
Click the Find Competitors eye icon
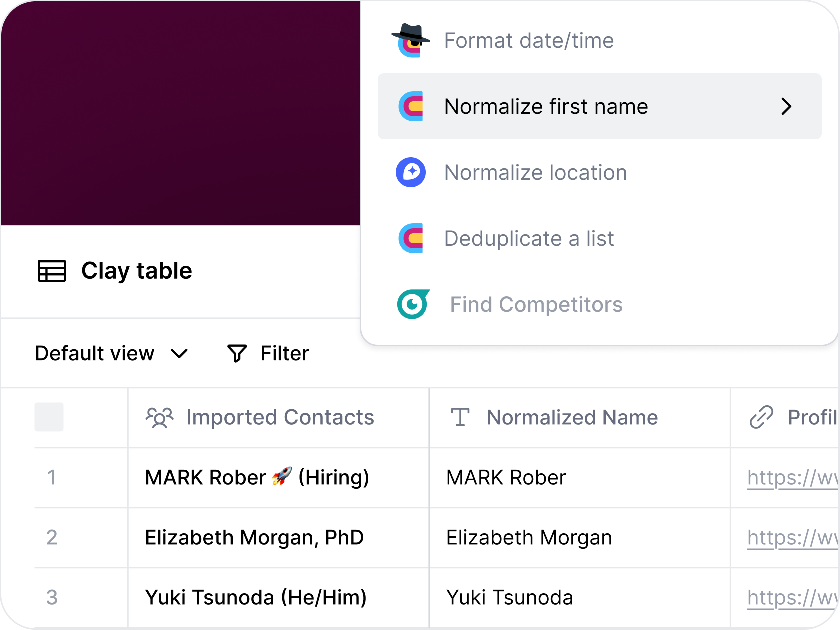[413, 304]
